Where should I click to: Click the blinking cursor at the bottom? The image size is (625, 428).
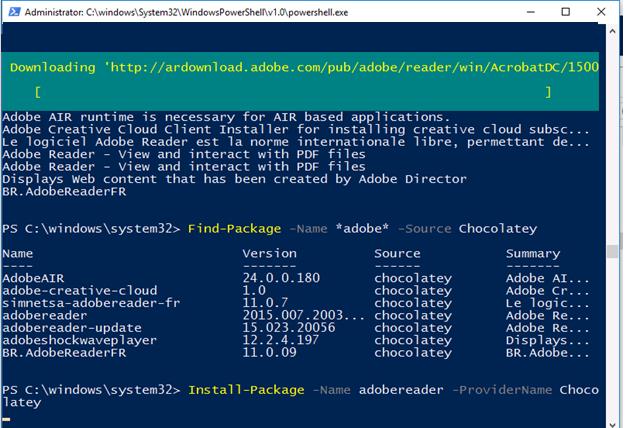click(x=6, y=419)
